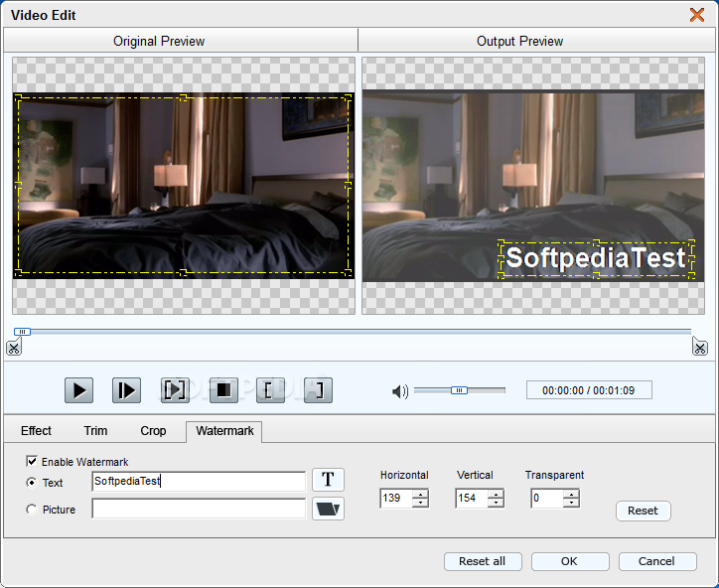The height and width of the screenshot is (588, 719).
Task: Close the Video Edit dialog
Action: click(697, 15)
